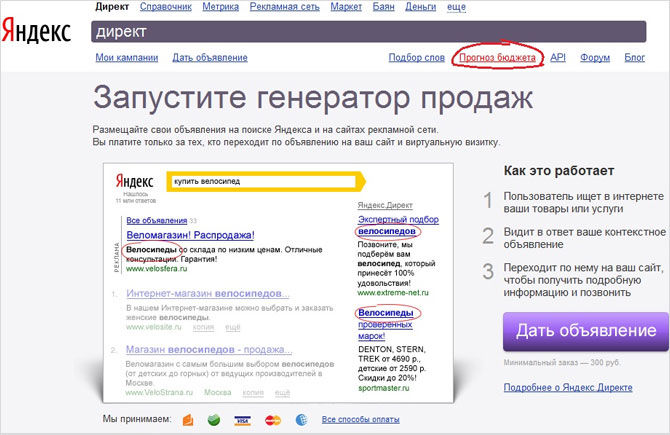Click the Yandex logo in the header
The image size is (670, 435).
point(36,31)
